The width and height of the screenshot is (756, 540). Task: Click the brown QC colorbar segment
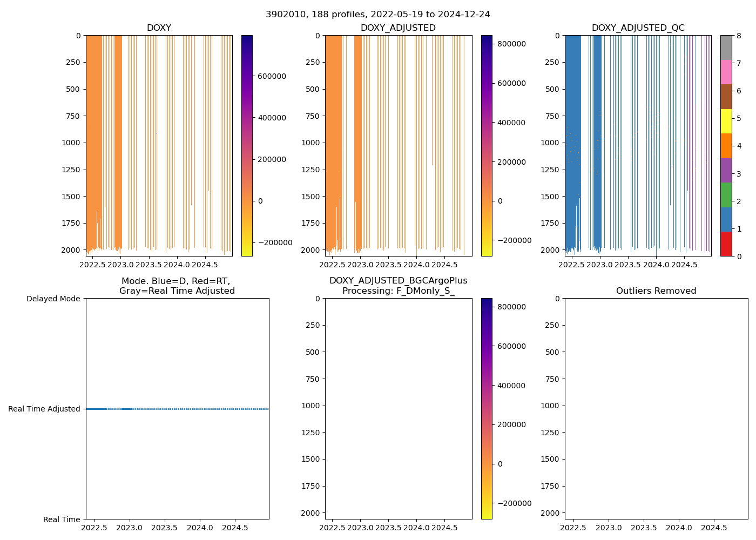pyautogui.click(x=726, y=97)
